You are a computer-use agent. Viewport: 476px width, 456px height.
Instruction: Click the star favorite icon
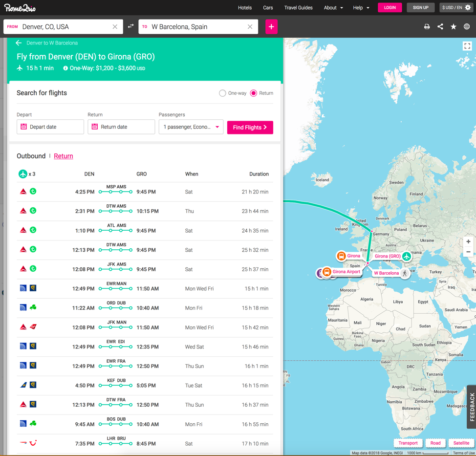click(x=454, y=27)
